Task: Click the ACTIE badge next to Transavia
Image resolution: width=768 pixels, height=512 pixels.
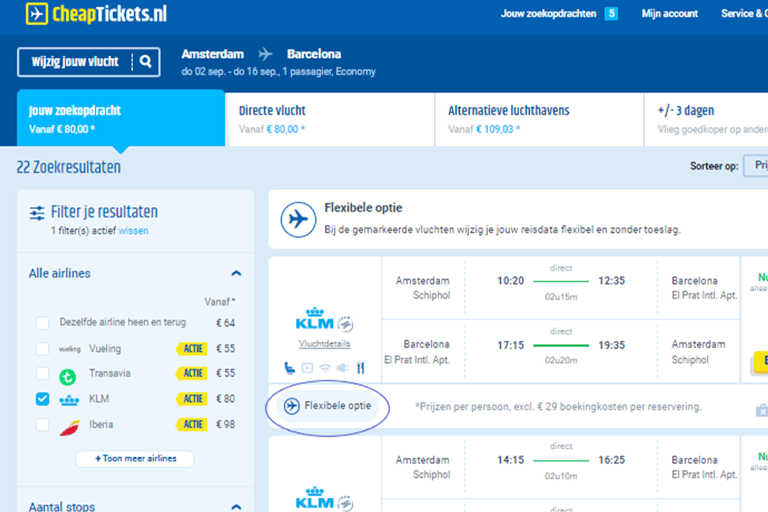Action: pyautogui.click(x=192, y=373)
